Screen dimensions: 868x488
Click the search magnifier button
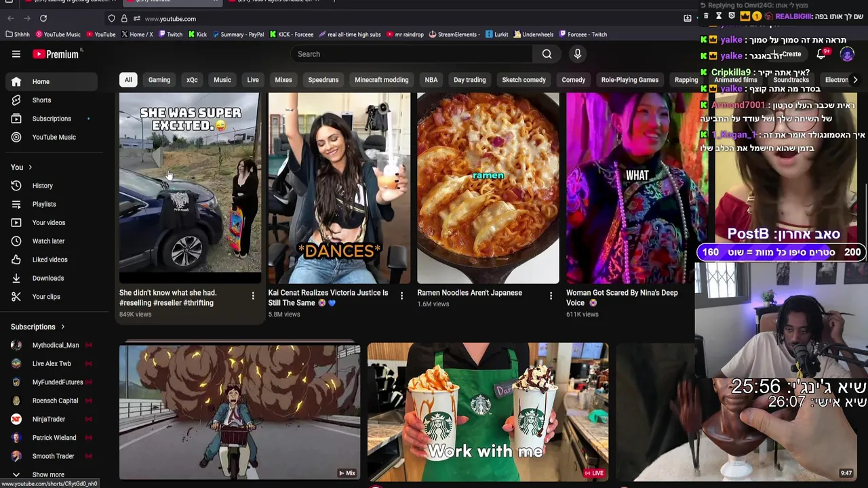pos(547,54)
